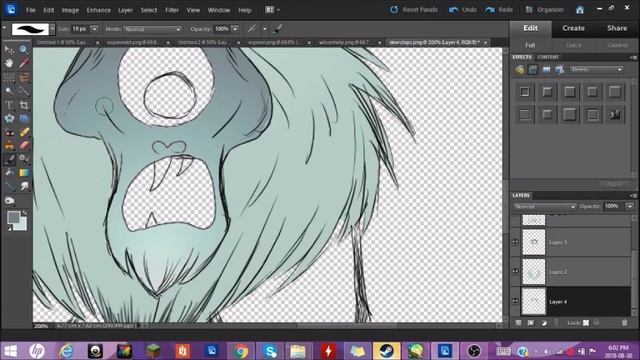Select the Eraser tool

(24, 145)
